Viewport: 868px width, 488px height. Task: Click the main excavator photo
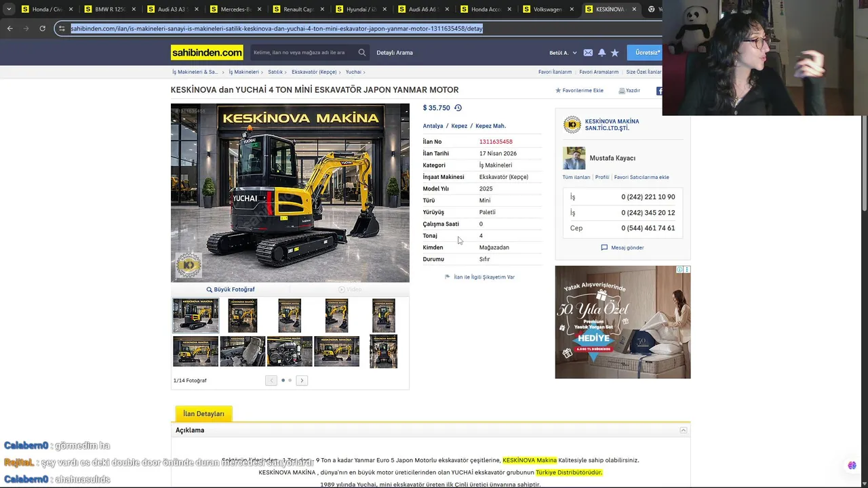(290, 192)
